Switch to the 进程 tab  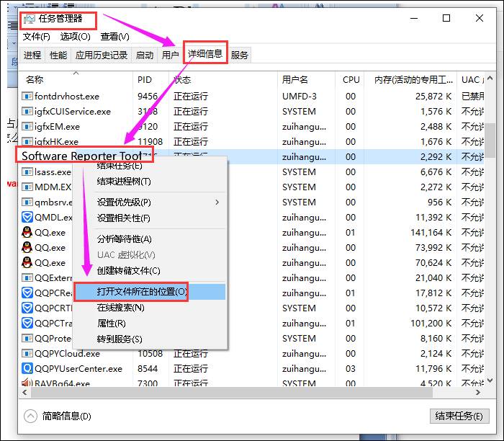click(x=32, y=55)
